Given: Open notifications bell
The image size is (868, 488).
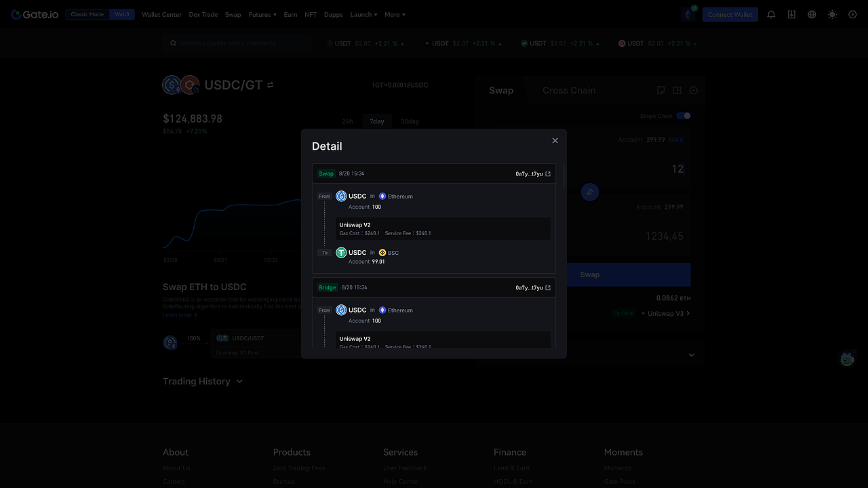Looking at the screenshot, I should tap(771, 14).
